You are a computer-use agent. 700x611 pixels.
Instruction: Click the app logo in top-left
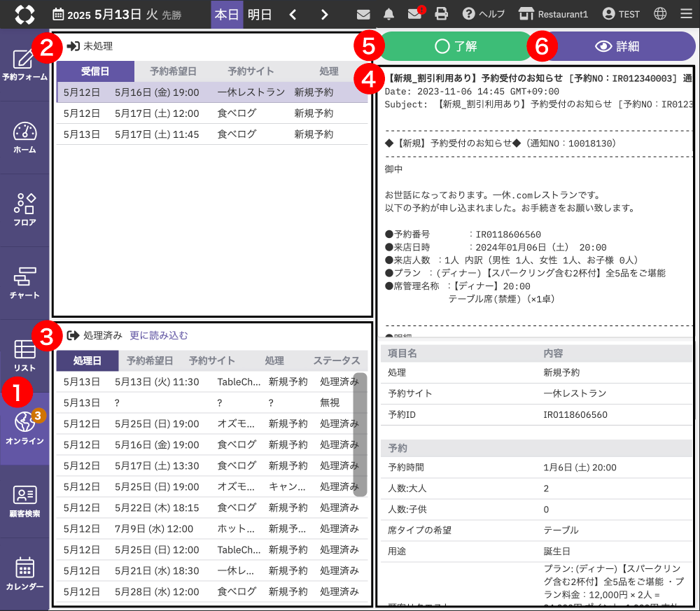point(24,14)
